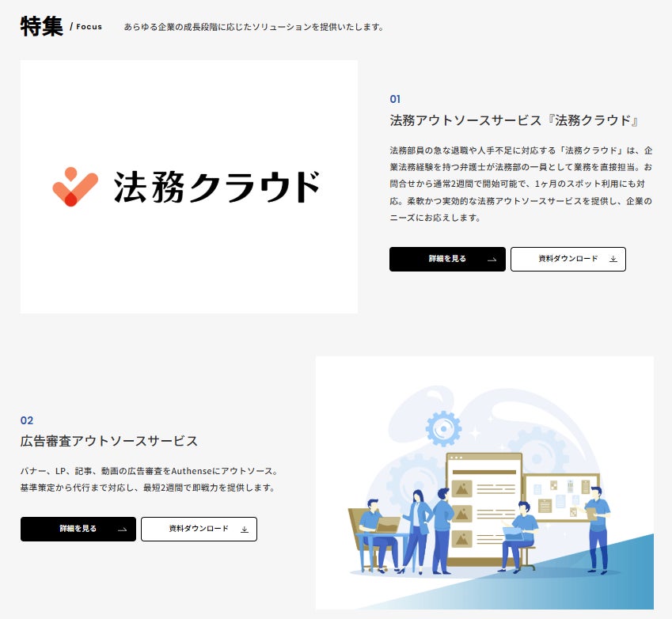Click the / Focus label
This screenshot has height=619, width=672.
pyautogui.click(x=86, y=27)
